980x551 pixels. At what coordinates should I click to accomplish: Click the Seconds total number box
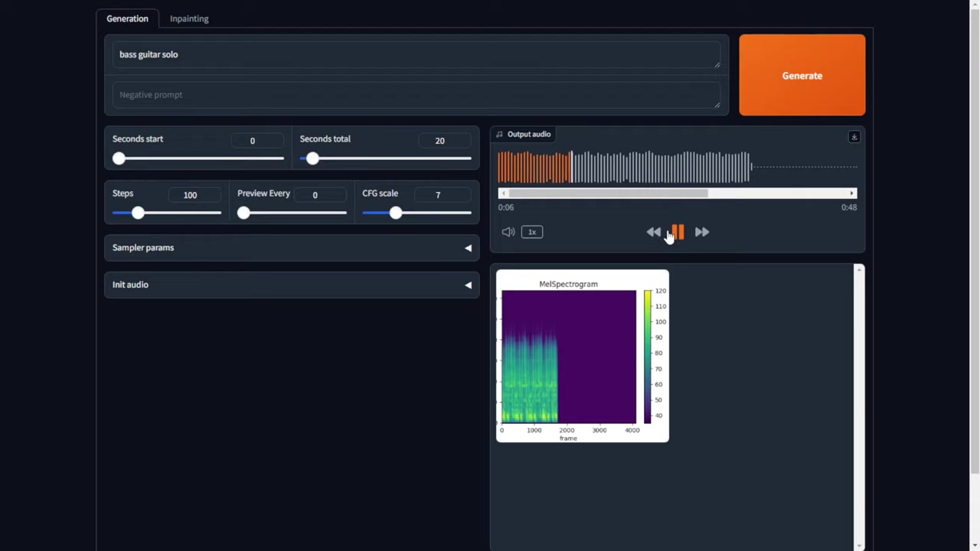440,141
